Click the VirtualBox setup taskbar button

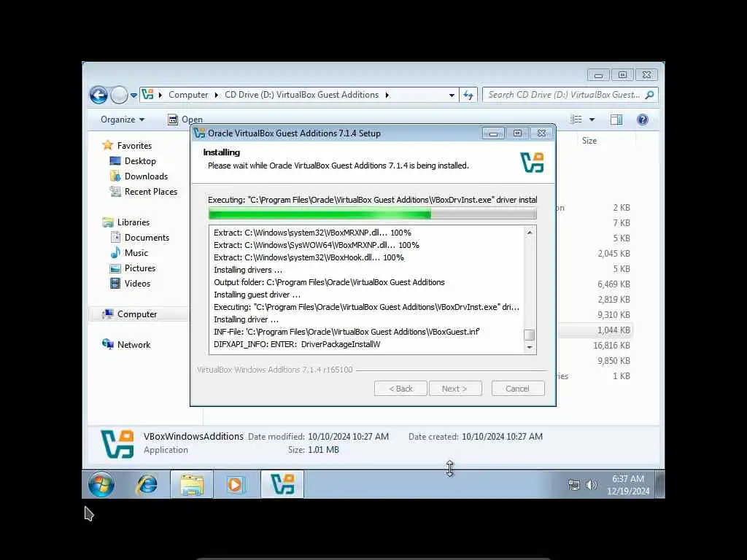[x=282, y=485]
